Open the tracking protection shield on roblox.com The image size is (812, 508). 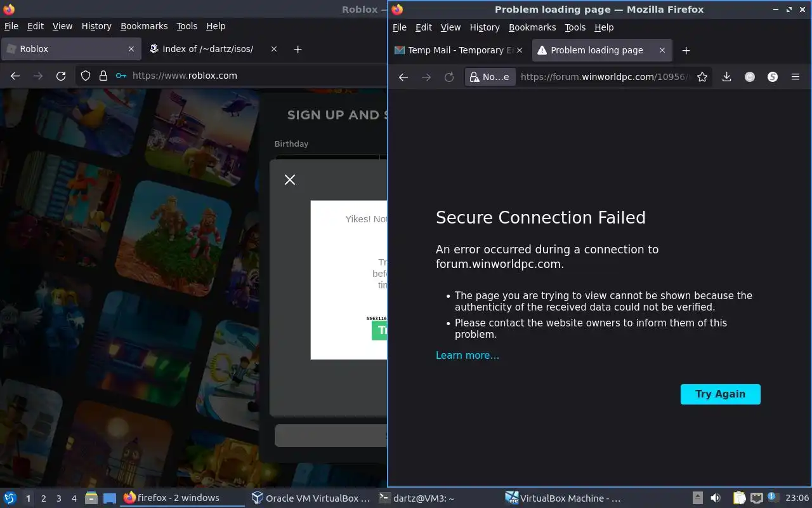pos(86,76)
